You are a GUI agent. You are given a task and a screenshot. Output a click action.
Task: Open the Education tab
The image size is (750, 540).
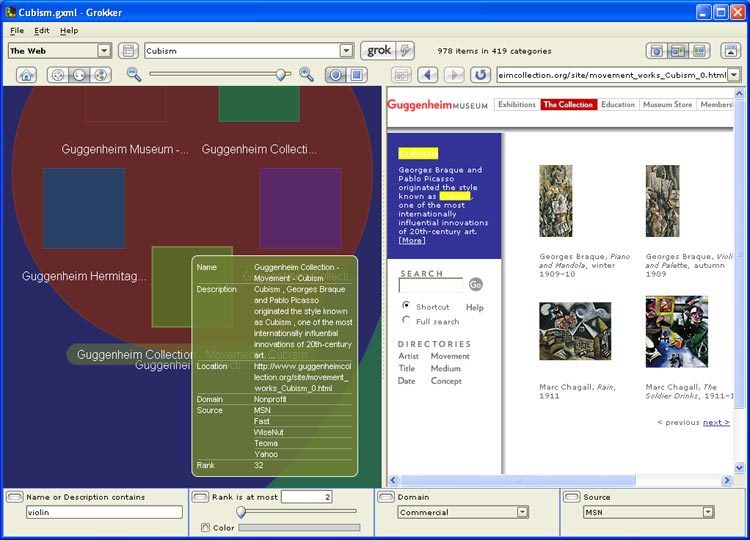point(618,104)
